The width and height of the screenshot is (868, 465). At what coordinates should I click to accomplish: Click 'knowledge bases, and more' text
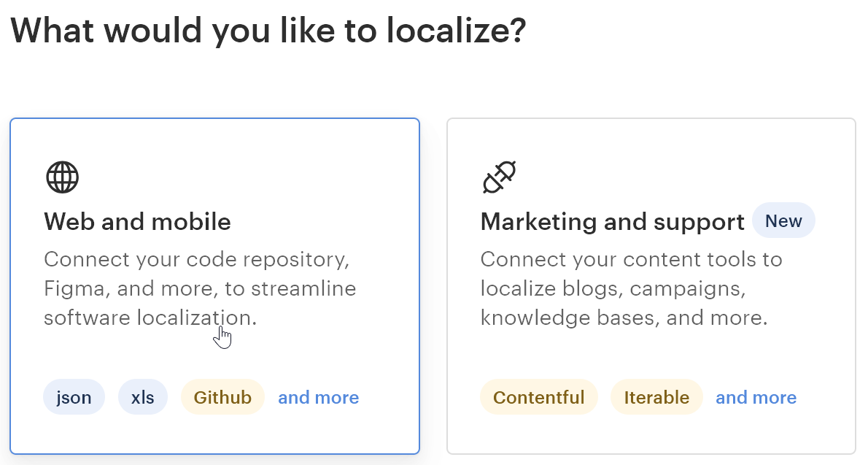point(624,318)
